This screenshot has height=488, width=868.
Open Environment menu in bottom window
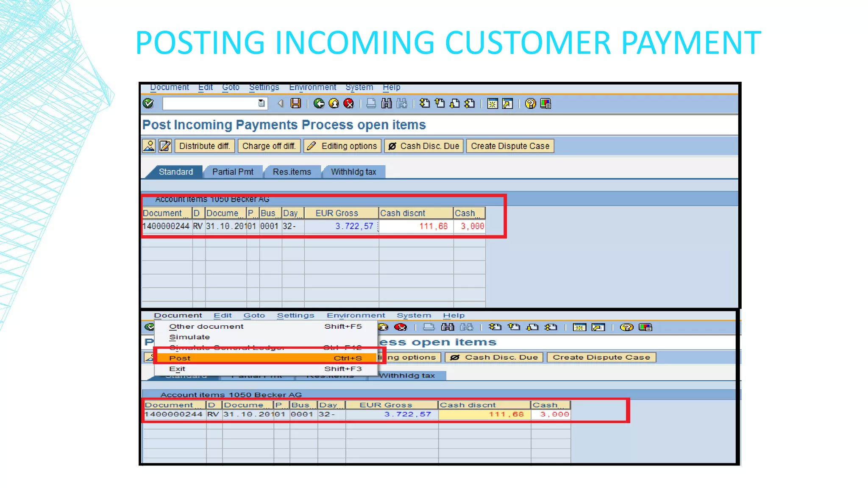click(356, 315)
